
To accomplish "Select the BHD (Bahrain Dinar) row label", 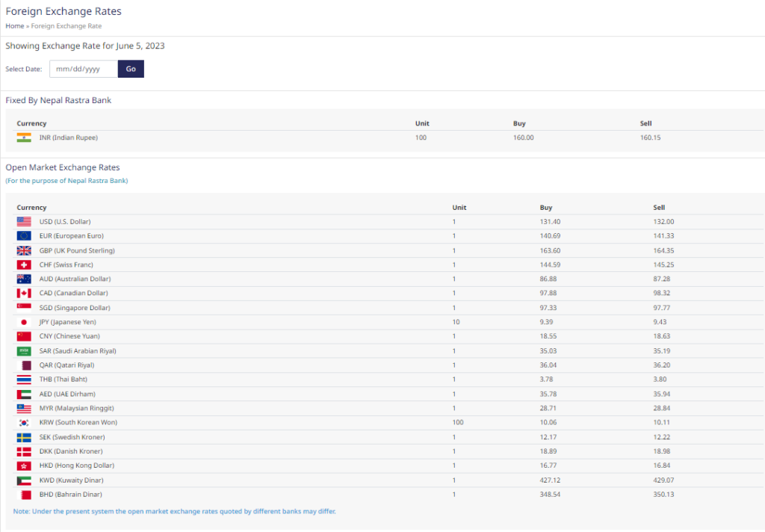I will click(70, 495).
